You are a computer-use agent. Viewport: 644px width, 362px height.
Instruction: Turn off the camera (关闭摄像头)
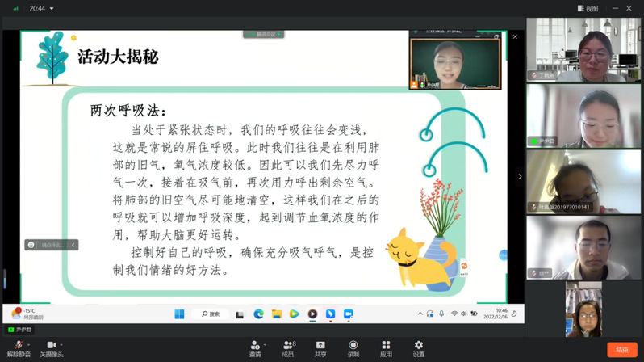pyautogui.click(x=50, y=346)
